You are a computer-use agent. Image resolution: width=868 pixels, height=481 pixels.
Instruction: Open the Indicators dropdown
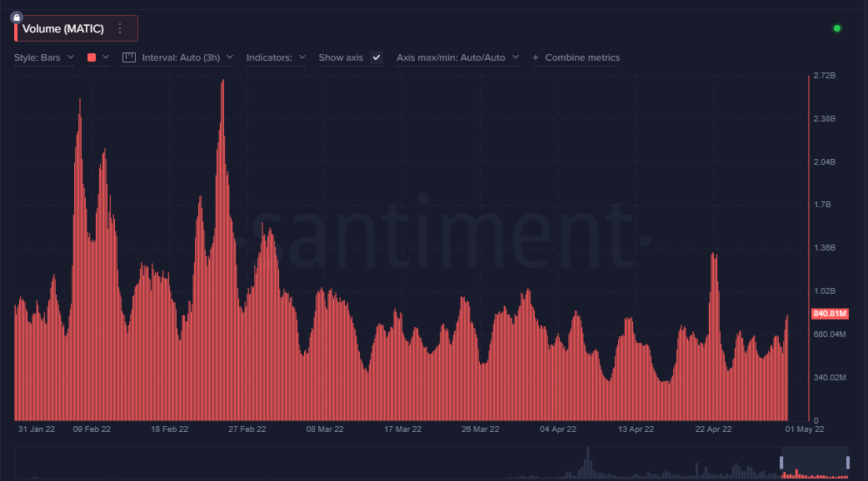[x=276, y=57]
